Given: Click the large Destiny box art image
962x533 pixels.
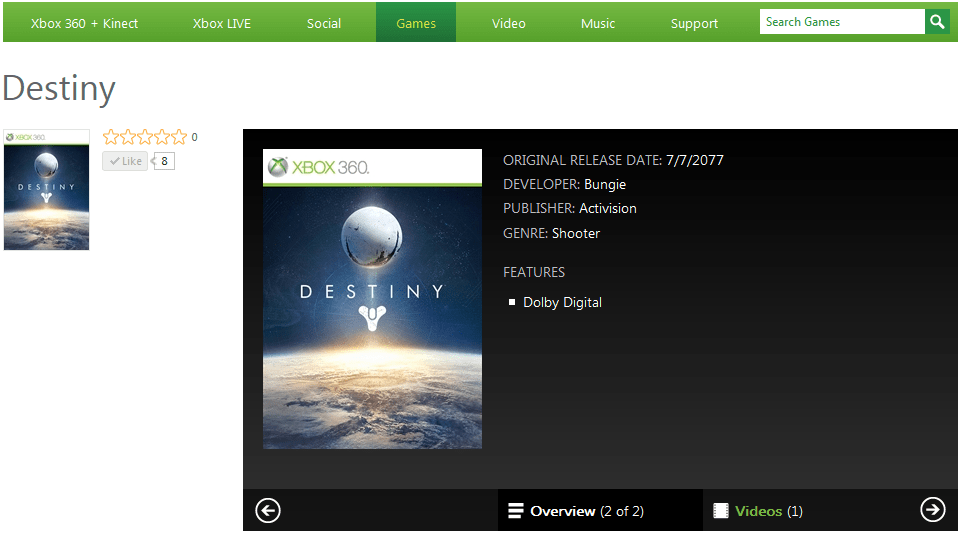Looking at the screenshot, I should pyautogui.click(x=372, y=299).
